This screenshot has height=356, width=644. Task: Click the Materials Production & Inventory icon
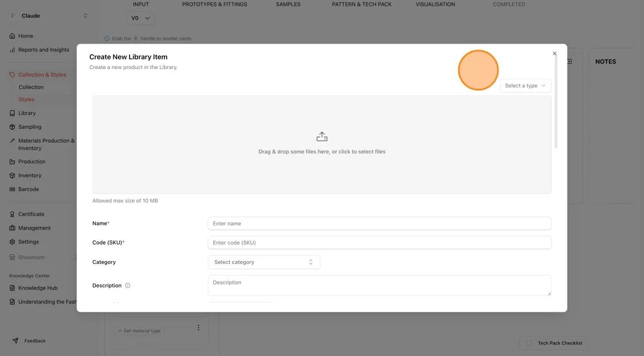tap(12, 141)
